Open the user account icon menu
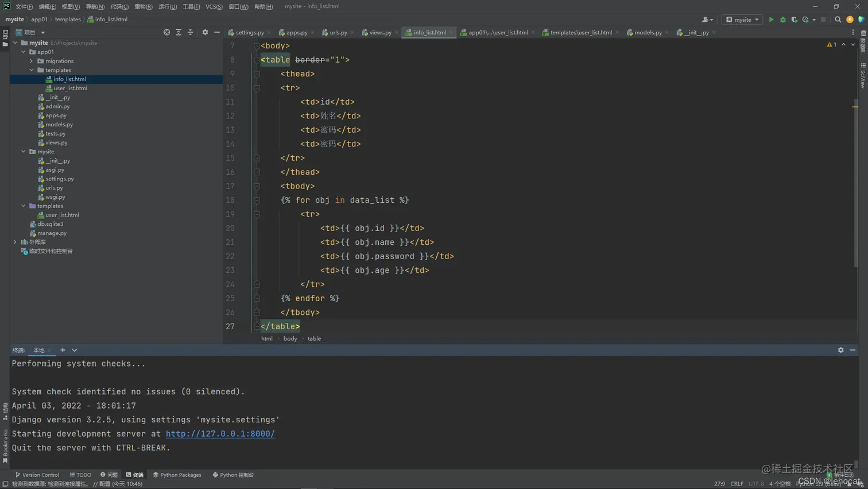This screenshot has width=868, height=489. click(x=707, y=20)
